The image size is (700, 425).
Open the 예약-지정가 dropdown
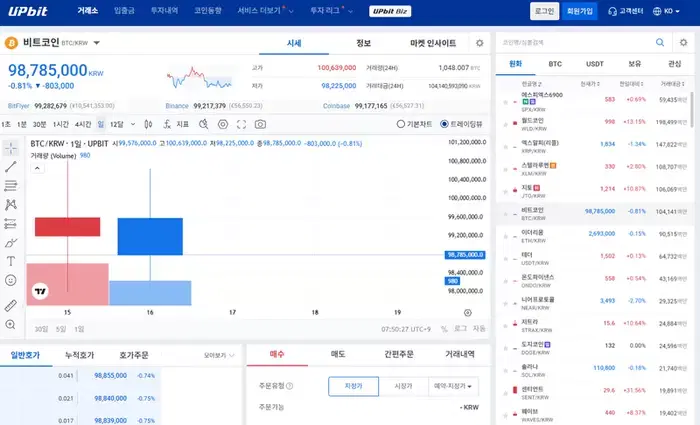(x=453, y=386)
